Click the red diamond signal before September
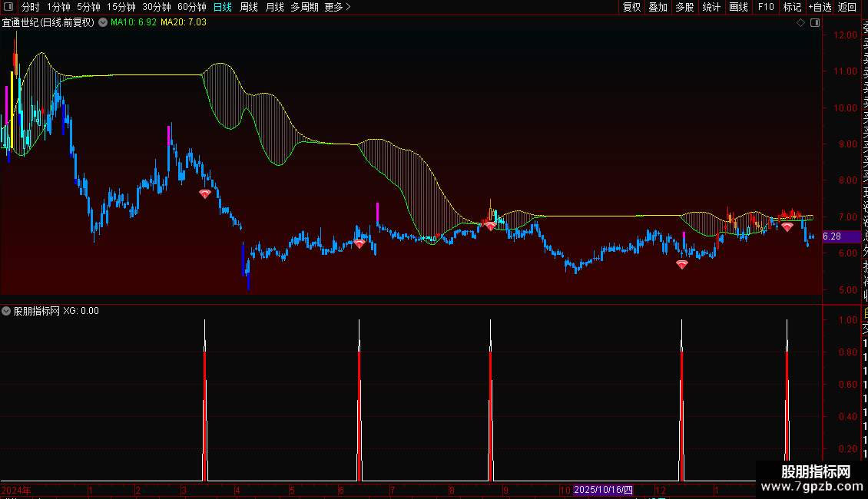 tap(491, 226)
